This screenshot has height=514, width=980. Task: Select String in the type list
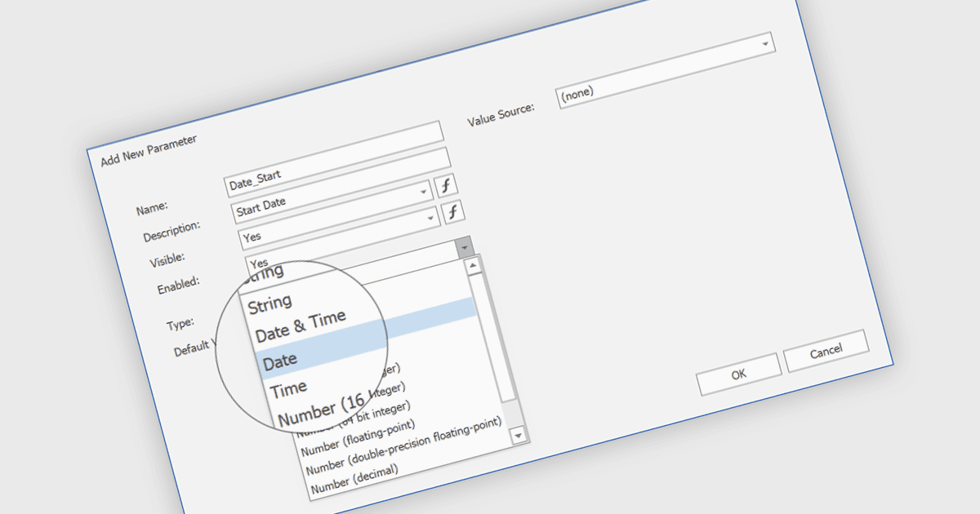pyautogui.click(x=270, y=304)
